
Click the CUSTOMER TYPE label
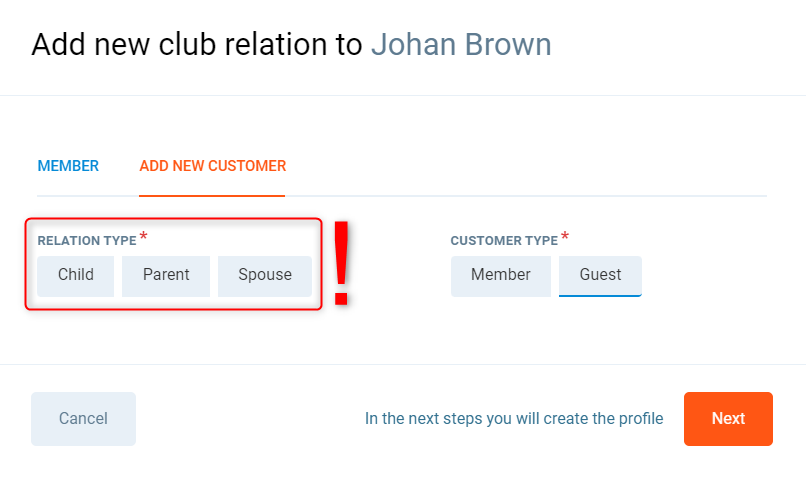(504, 241)
